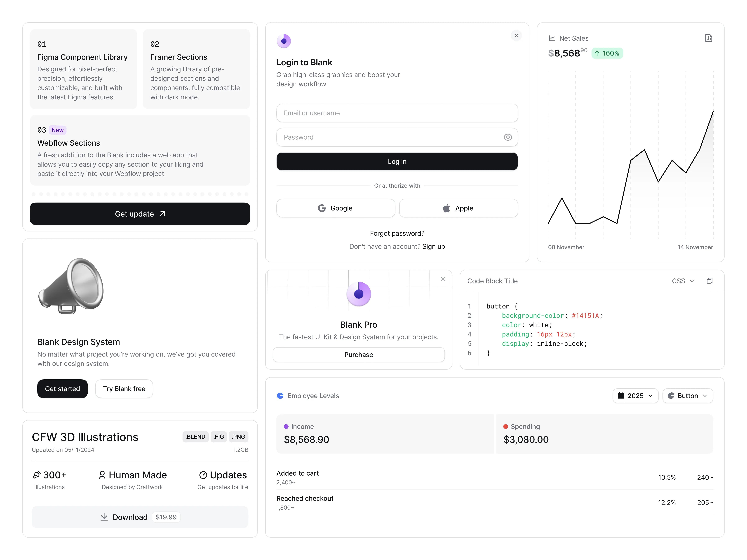Authorize with the Google button
The width and height of the screenshot is (747, 560).
coord(336,208)
